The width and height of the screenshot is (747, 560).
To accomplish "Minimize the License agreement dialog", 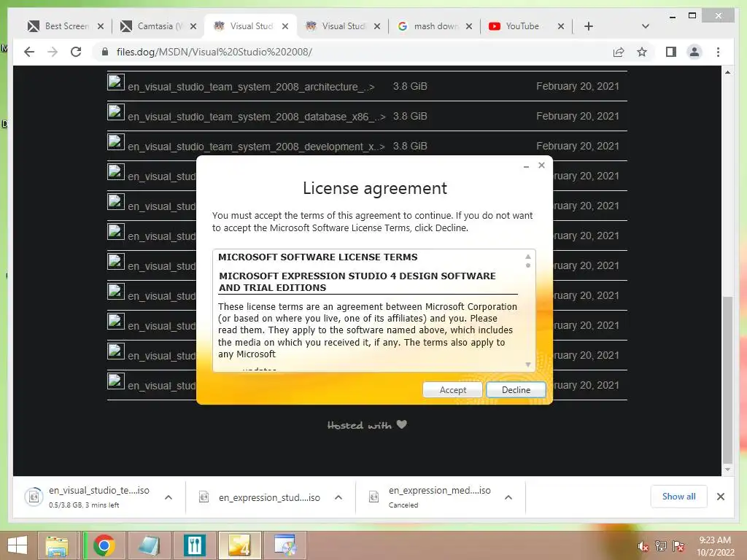I will coord(527,166).
